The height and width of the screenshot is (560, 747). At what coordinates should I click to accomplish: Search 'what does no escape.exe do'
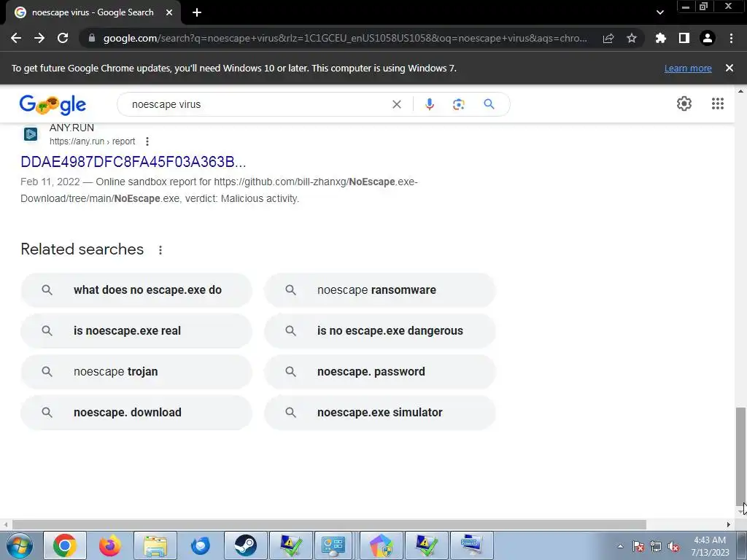[136, 290]
